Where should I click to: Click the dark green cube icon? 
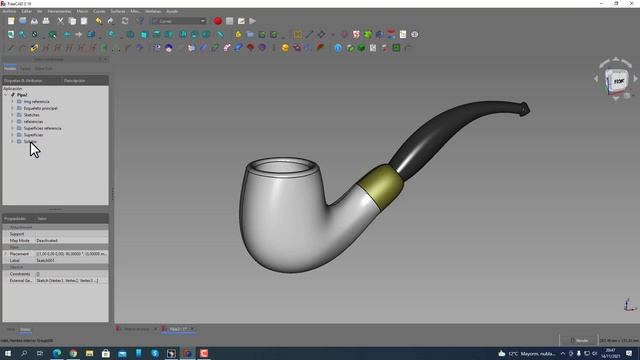tap(361, 48)
